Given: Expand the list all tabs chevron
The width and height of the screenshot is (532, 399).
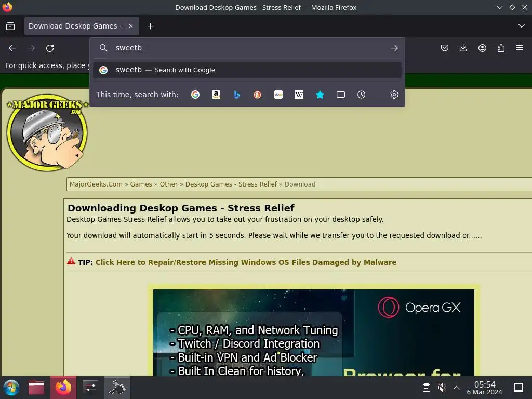Looking at the screenshot, I should pos(522,26).
